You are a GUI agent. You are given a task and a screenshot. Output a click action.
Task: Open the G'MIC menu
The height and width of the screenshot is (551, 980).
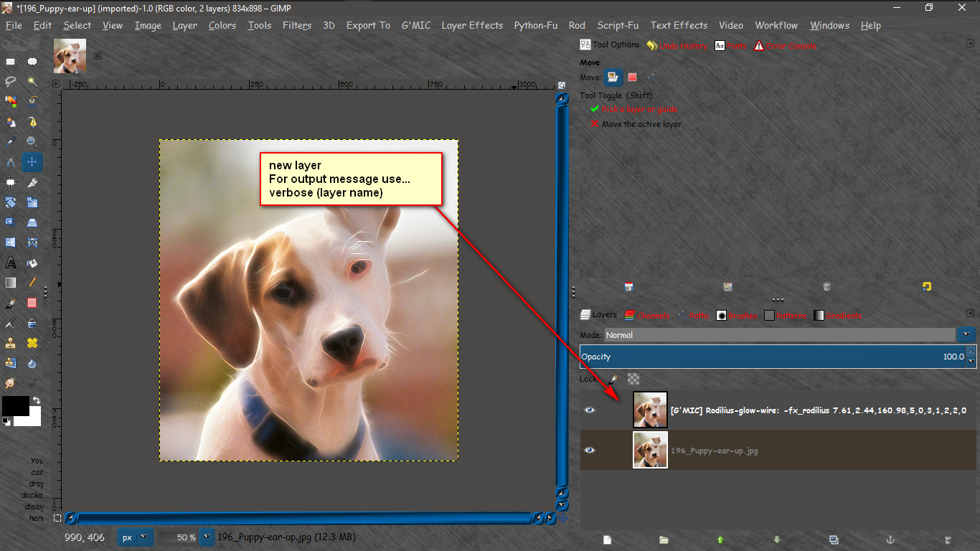click(x=416, y=25)
